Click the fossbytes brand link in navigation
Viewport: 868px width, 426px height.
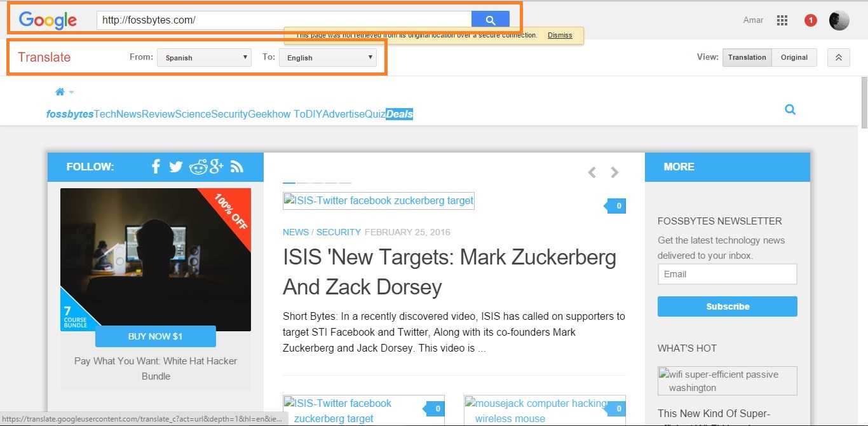point(70,114)
